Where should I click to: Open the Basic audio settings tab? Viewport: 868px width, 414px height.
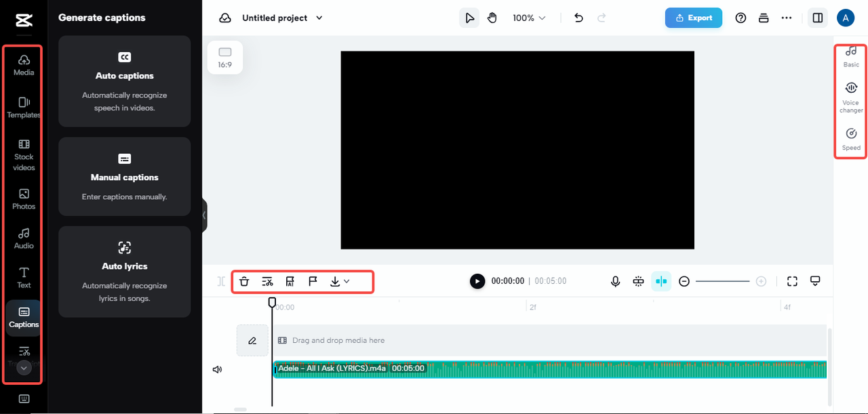click(851, 57)
